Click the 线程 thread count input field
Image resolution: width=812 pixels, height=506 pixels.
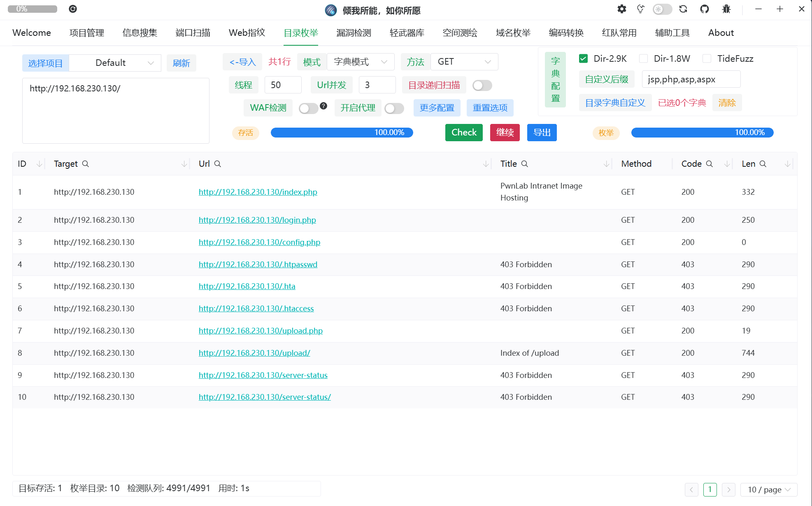(283, 85)
